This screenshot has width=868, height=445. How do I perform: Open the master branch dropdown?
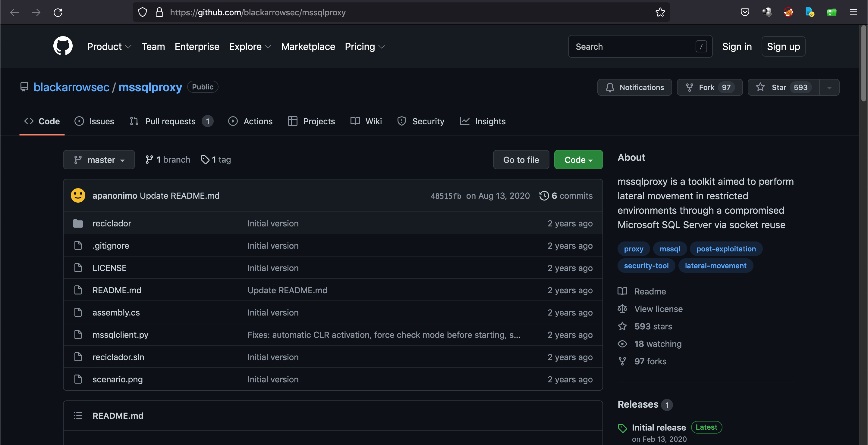[x=99, y=160]
